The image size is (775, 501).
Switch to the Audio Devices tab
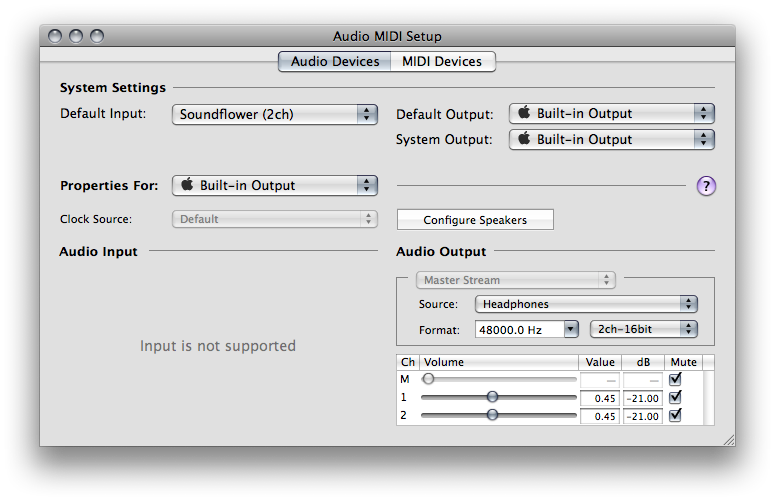click(335, 61)
